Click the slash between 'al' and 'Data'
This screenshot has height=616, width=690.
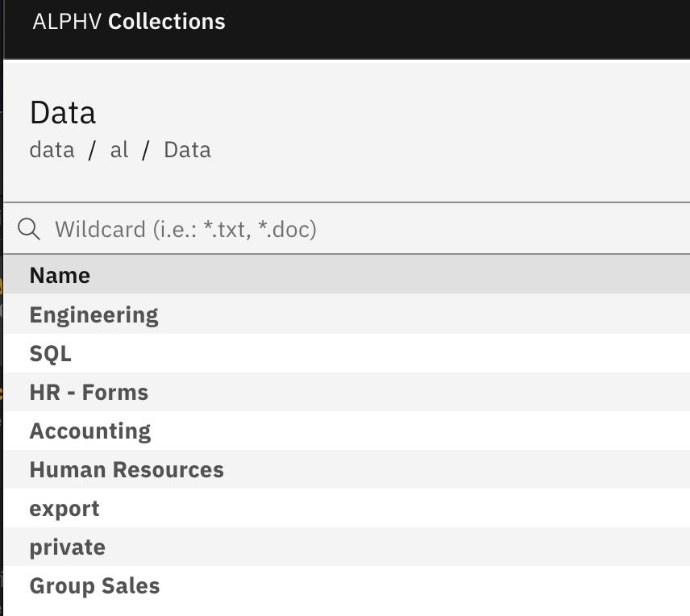(x=146, y=150)
